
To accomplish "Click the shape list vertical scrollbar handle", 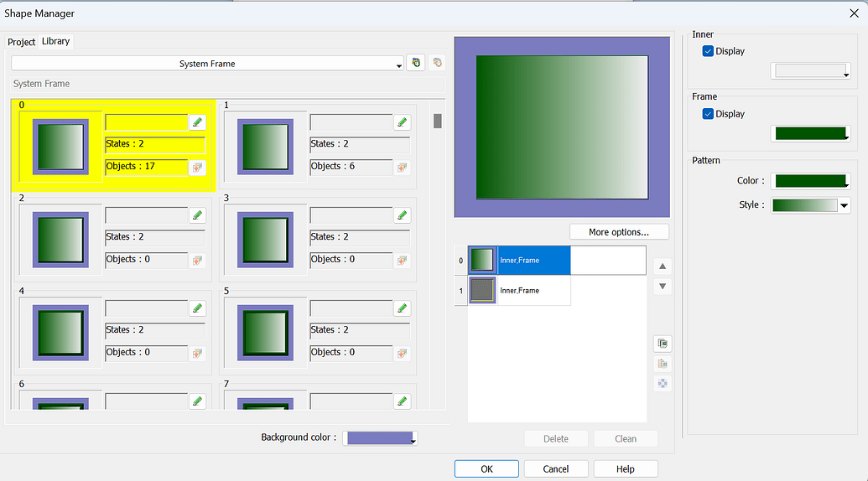I will pos(437,121).
